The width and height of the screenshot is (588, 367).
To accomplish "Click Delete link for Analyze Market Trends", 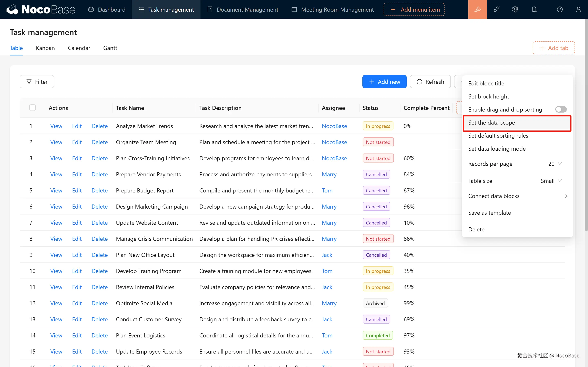I will [99, 126].
